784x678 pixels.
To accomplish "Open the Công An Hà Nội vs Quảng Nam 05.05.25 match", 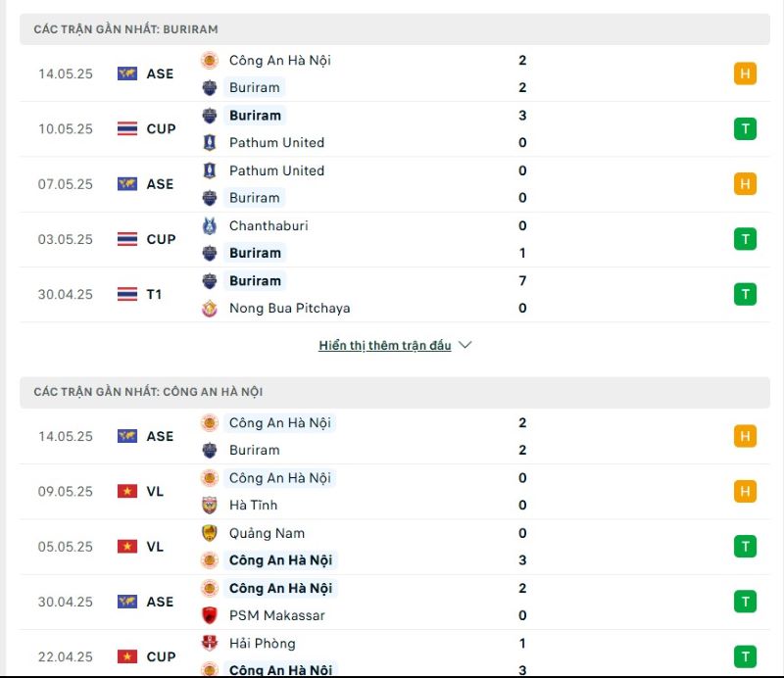I will tap(395, 547).
